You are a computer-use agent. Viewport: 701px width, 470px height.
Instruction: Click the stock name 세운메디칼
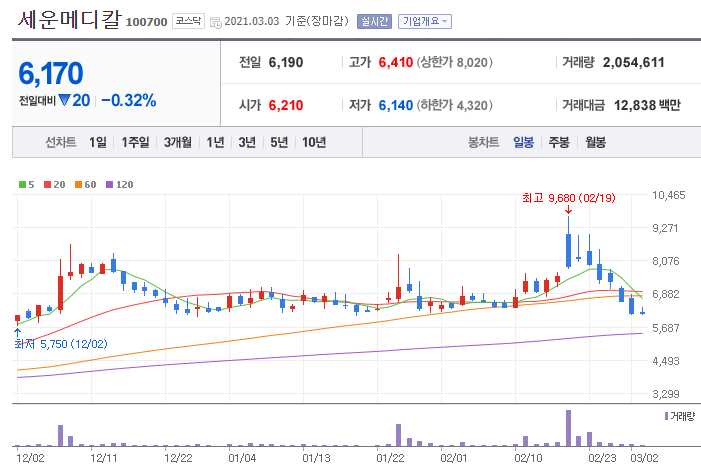click(x=69, y=20)
